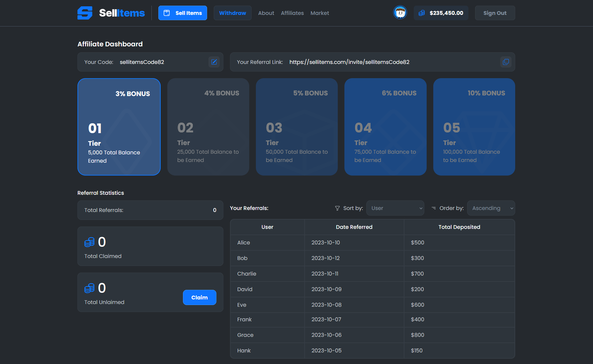This screenshot has width=593, height=364.
Task: Click $800 deposit in Grace's row
Action: tap(418, 335)
